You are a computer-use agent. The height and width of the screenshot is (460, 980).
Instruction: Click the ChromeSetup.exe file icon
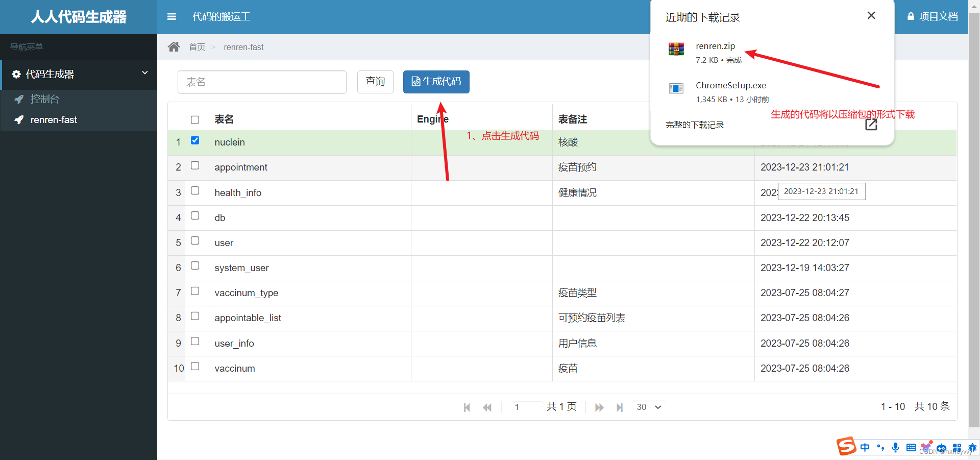pos(675,88)
